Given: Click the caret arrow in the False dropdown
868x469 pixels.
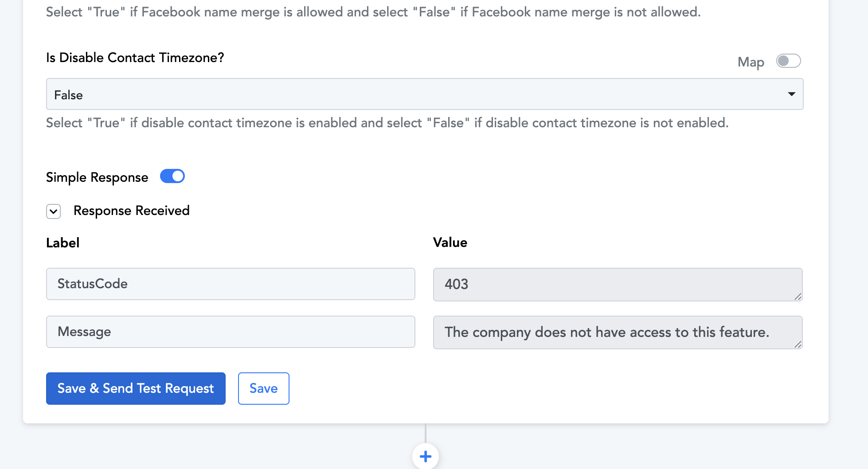Looking at the screenshot, I should pyautogui.click(x=791, y=94).
